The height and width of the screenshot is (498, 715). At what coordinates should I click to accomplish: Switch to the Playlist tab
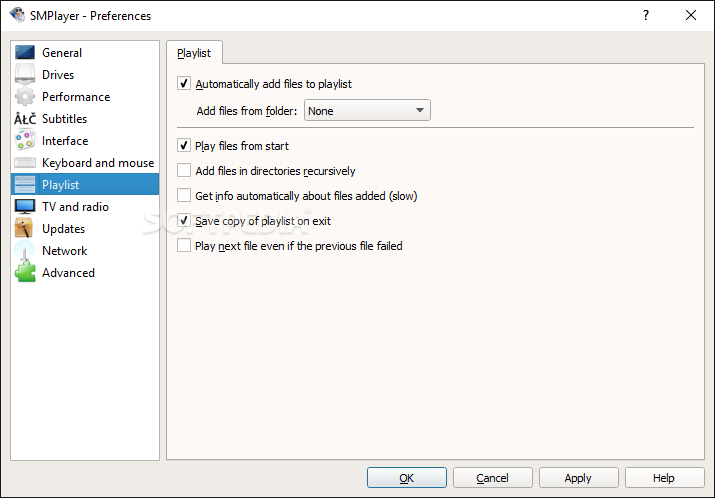(194, 54)
